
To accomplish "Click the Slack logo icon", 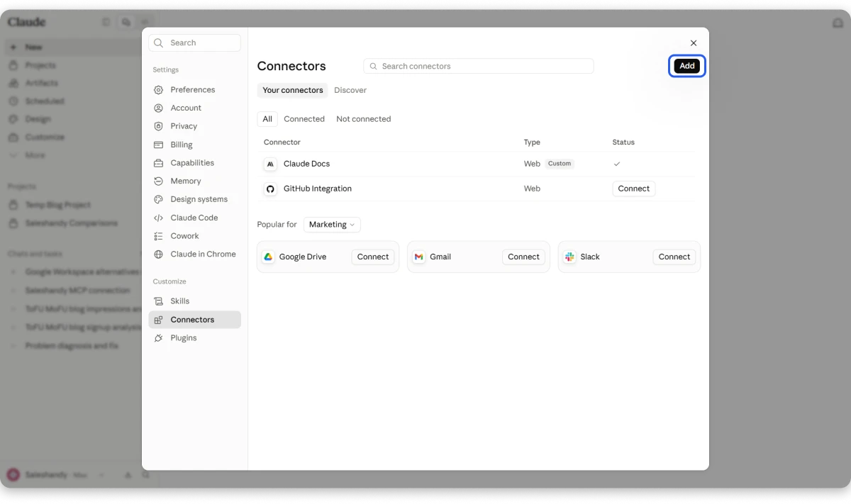I will (569, 257).
